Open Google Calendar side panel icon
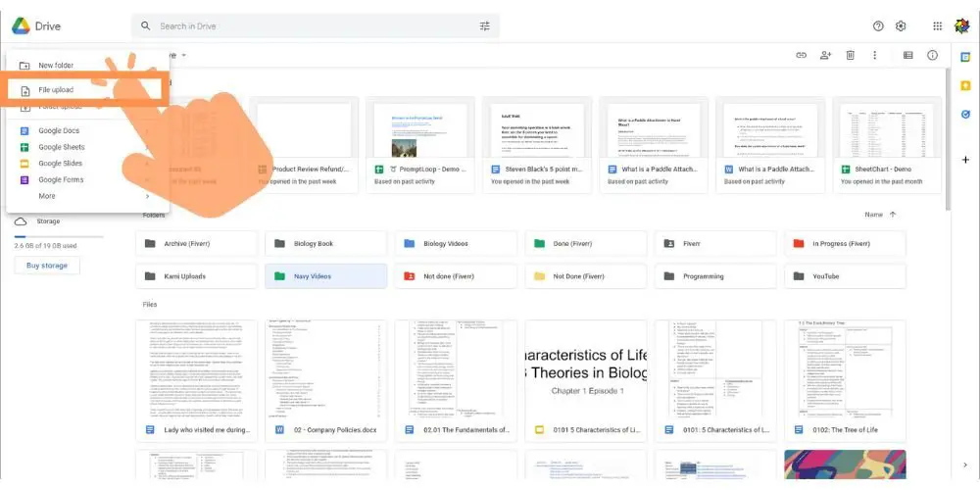 click(x=965, y=57)
